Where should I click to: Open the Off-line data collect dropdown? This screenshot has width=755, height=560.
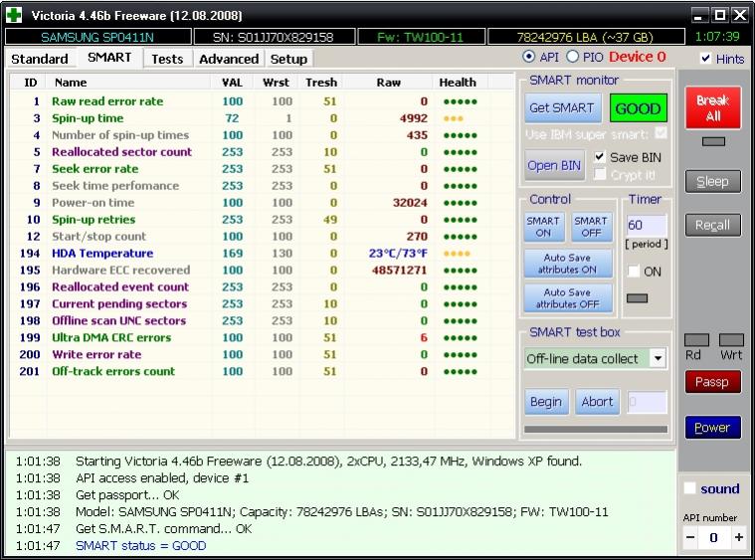pos(658,358)
